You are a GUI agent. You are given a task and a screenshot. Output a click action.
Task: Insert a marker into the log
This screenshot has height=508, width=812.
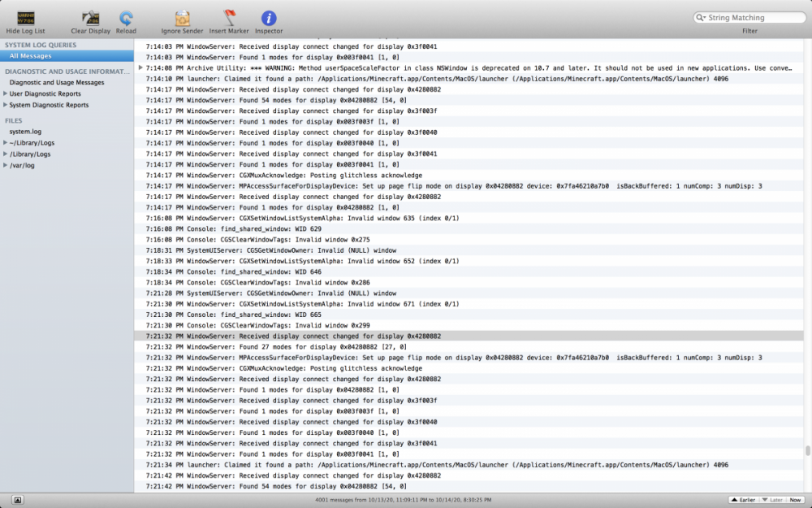point(229,18)
